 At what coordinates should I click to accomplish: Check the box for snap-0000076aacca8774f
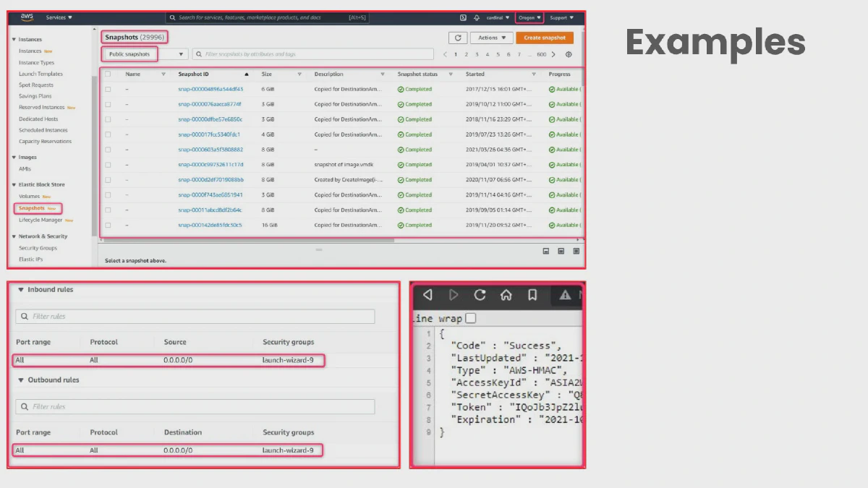pos(108,104)
